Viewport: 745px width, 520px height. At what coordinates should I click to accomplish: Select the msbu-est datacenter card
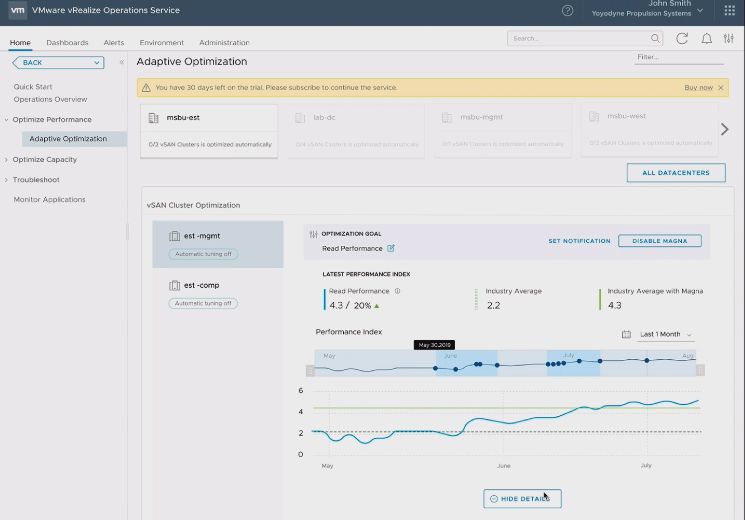(209, 132)
